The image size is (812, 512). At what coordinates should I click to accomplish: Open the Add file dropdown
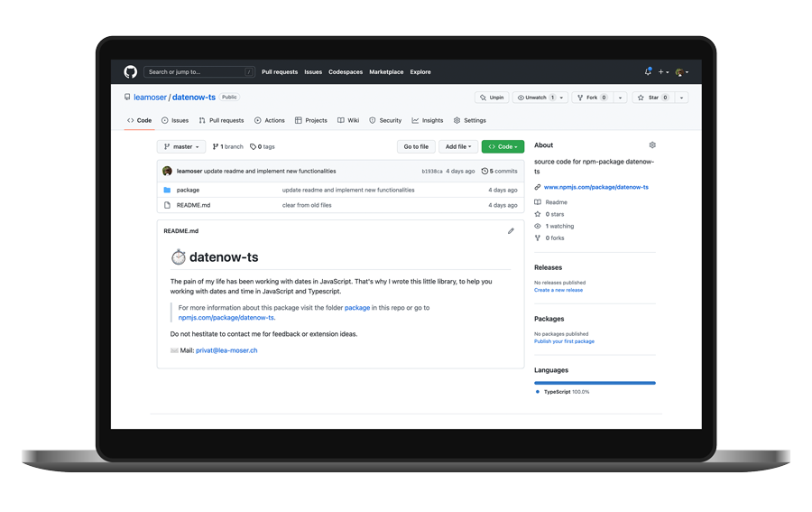(x=457, y=146)
